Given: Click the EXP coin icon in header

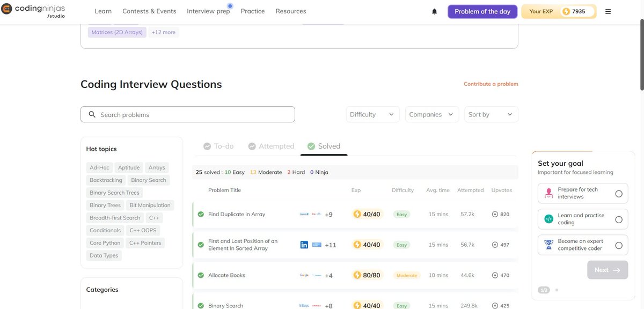Looking at the screenshot, I should [x=566, y=11].
